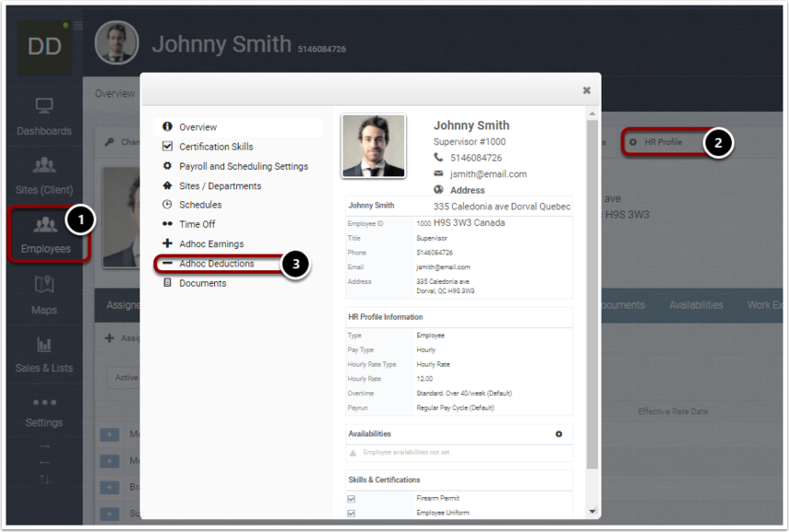
Task: Click the sidebar left-arrow collapse icon
Action: (x=44, y=463)
